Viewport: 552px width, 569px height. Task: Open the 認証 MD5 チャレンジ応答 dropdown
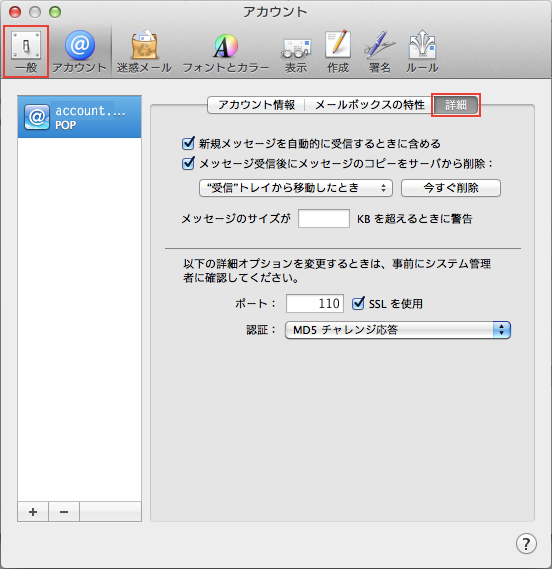coord(398,330)
